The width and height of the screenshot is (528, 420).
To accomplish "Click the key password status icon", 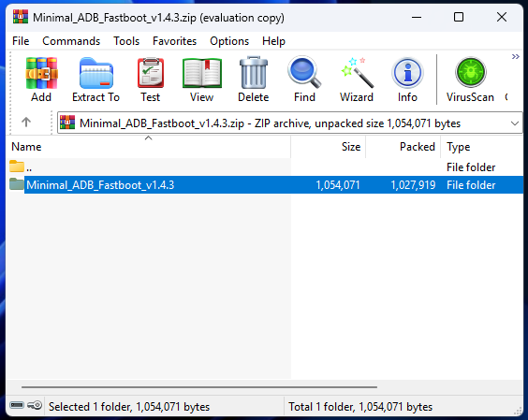I will pos(35,405).
